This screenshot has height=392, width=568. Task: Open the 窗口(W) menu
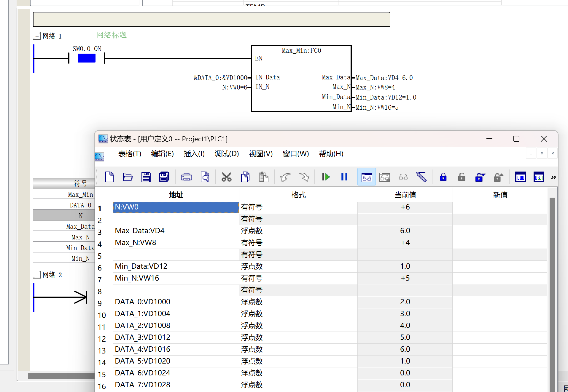(296, 154)
